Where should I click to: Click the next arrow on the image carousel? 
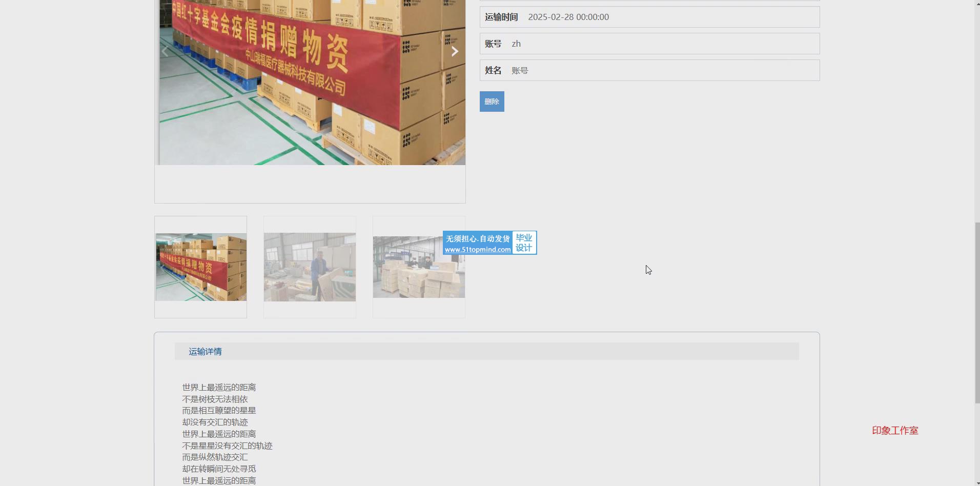(454, 51)
